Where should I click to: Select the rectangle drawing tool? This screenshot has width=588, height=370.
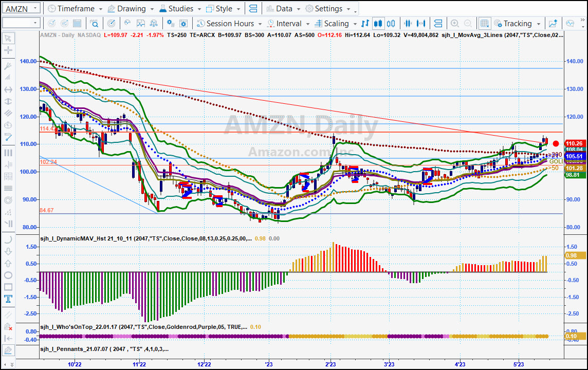click(x=8, y=287)
